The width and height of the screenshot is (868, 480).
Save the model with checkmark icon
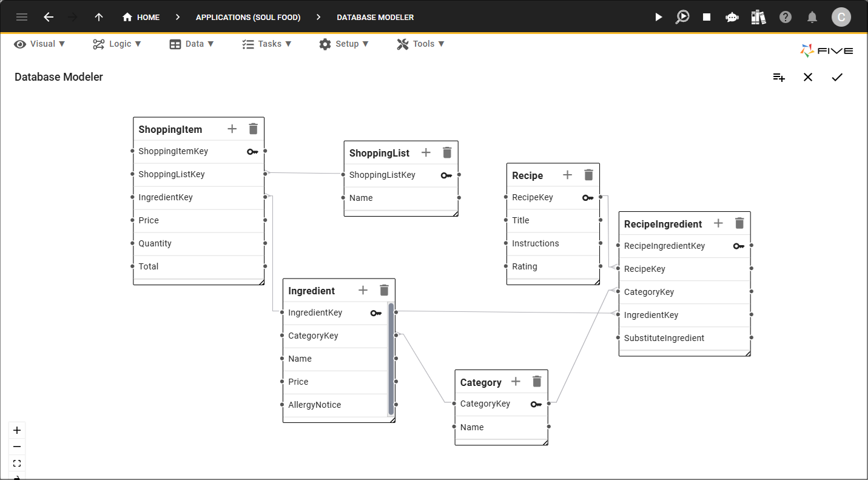point(837,77)
